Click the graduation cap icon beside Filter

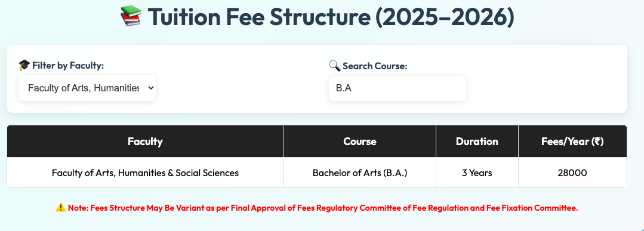point(24,65)
